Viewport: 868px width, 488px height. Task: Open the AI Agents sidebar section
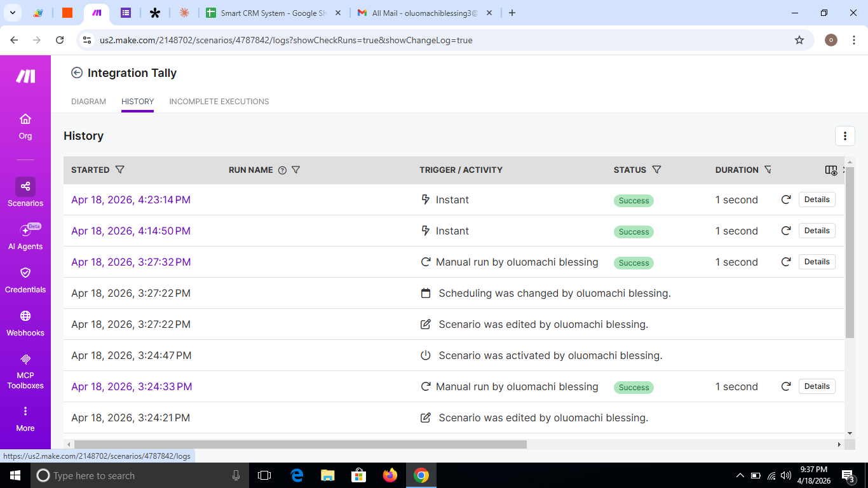[x=25, y=236]
